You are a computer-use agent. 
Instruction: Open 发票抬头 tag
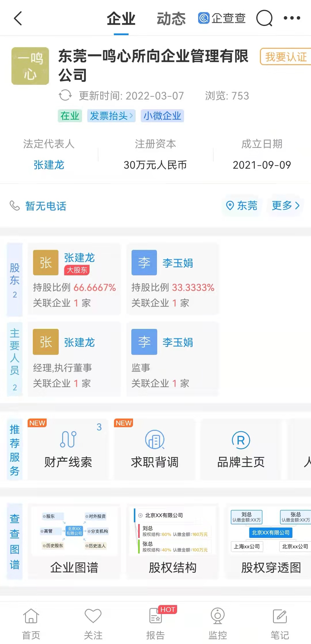(111, 116)
